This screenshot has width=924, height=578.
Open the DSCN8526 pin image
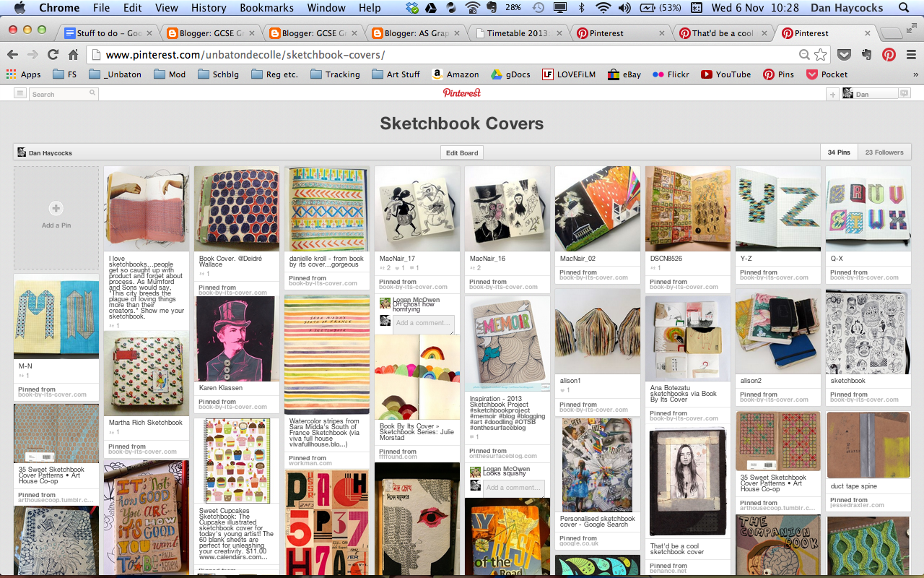click(x=688, y=209)
